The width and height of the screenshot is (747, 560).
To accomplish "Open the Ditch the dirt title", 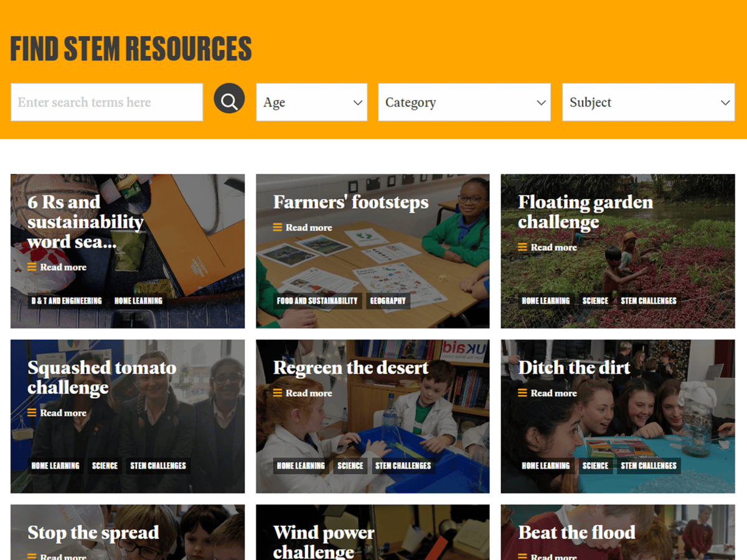I will click(x=574, y=368).
